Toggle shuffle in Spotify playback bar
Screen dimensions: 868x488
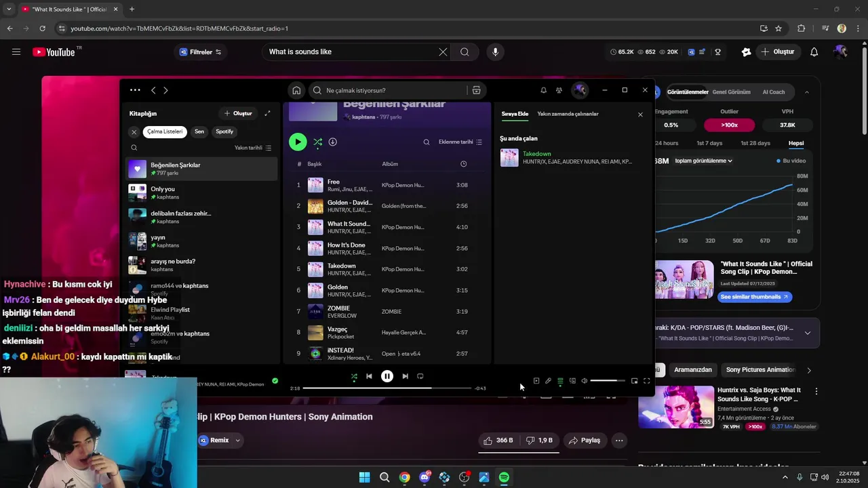coord(354,376)
